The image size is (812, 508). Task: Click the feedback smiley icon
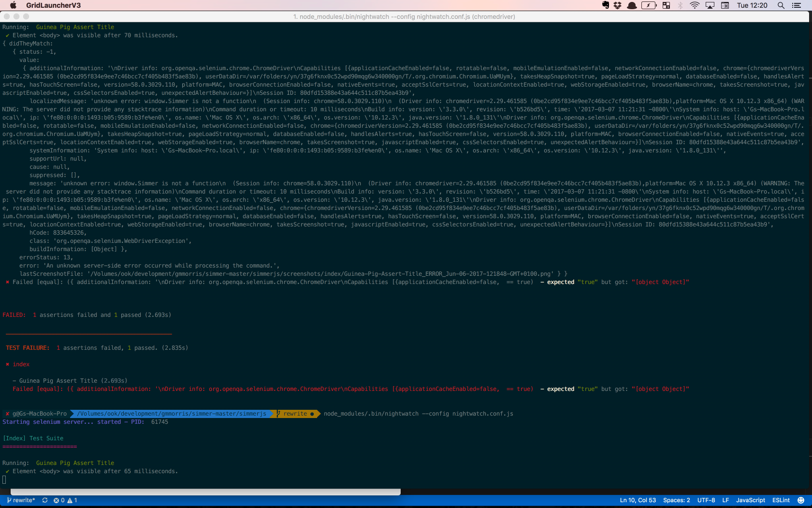point(801,500)
